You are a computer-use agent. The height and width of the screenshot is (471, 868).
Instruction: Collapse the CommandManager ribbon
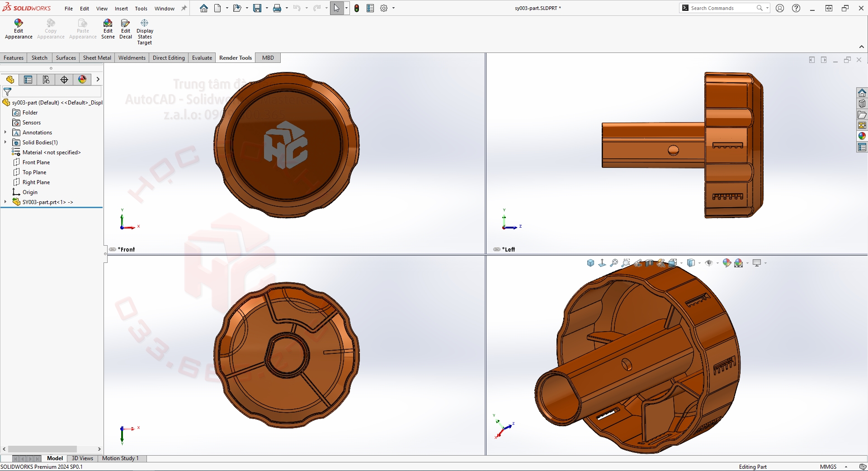862,47
